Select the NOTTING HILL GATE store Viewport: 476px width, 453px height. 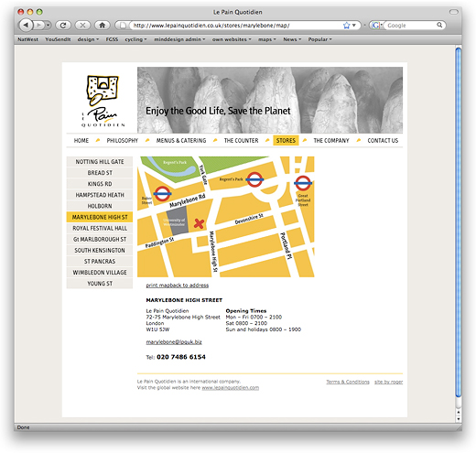point(100,162)
